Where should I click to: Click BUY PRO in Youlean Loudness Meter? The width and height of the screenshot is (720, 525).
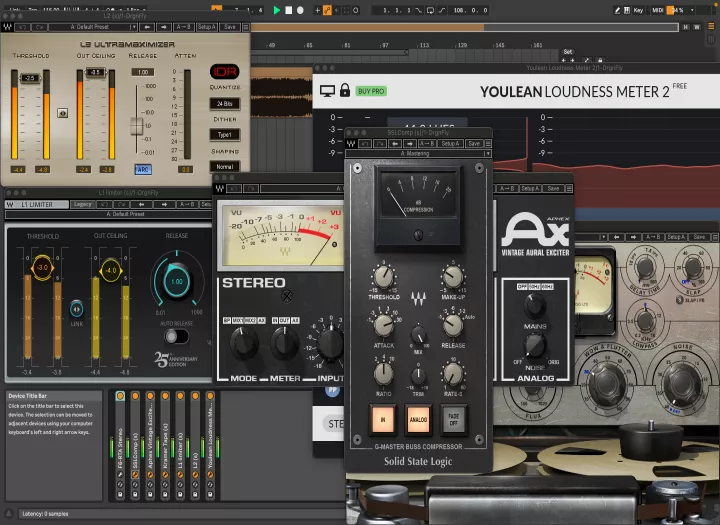point(371,91)
